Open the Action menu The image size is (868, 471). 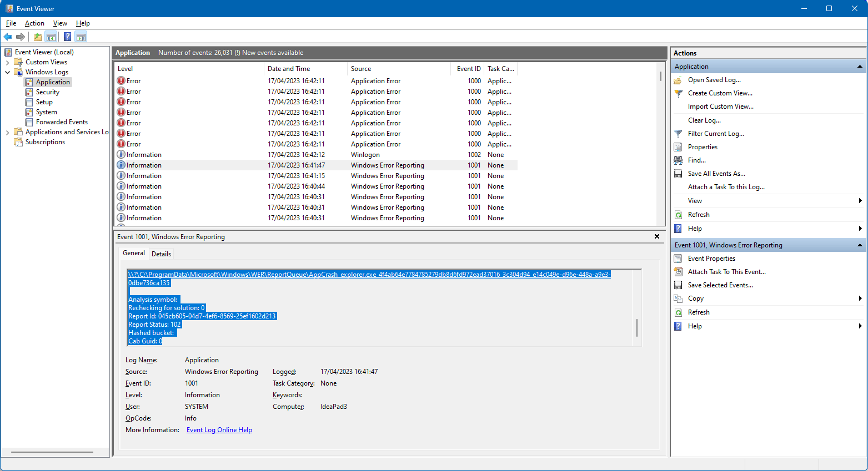pos(34,23)
